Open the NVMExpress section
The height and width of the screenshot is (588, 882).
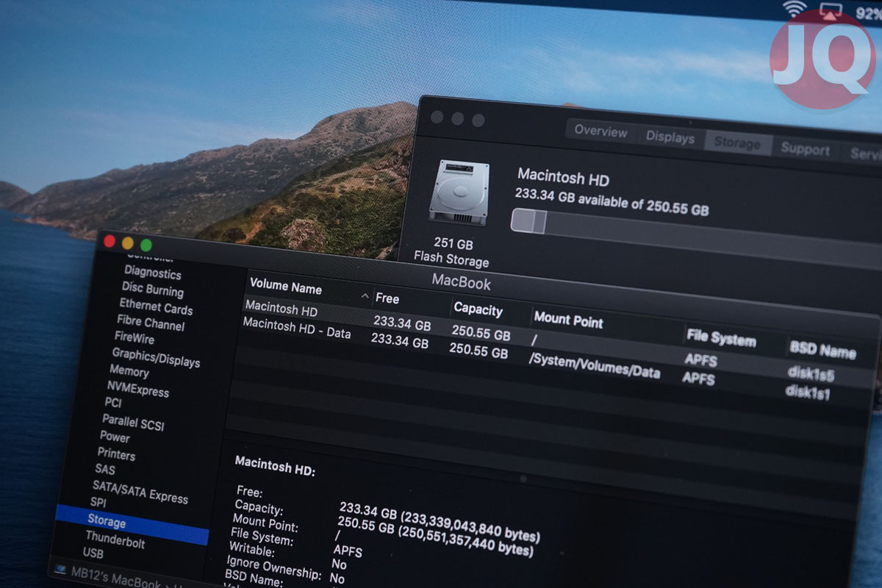pyautogui.click(x=137, y=388)
